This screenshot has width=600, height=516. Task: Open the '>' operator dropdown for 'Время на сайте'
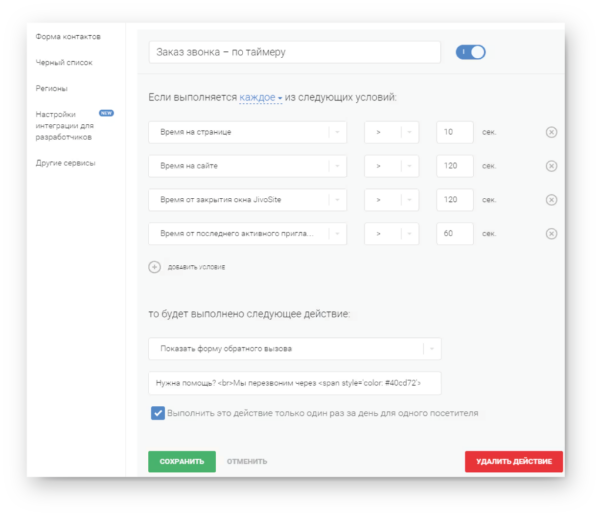391,166
